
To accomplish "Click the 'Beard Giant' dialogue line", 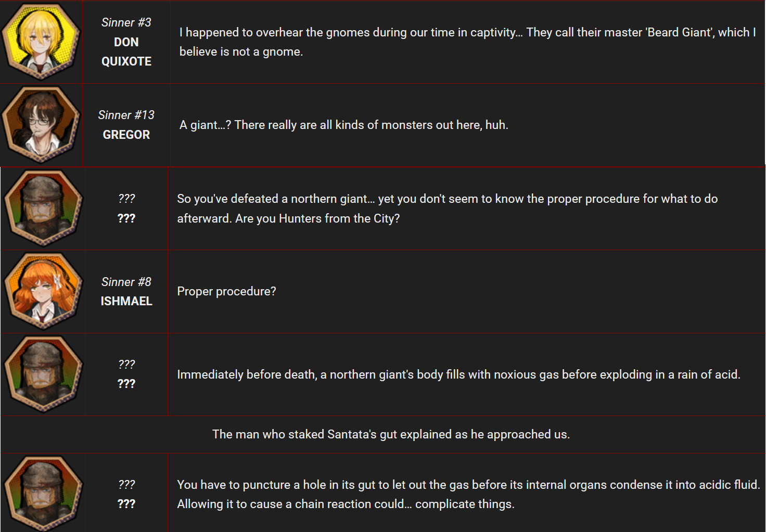I will [x=467, y=42].
